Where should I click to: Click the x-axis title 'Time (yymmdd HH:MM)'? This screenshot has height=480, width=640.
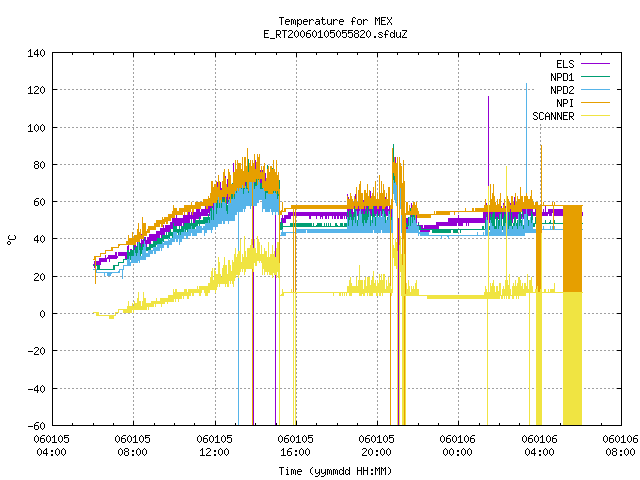coord(335,471)
